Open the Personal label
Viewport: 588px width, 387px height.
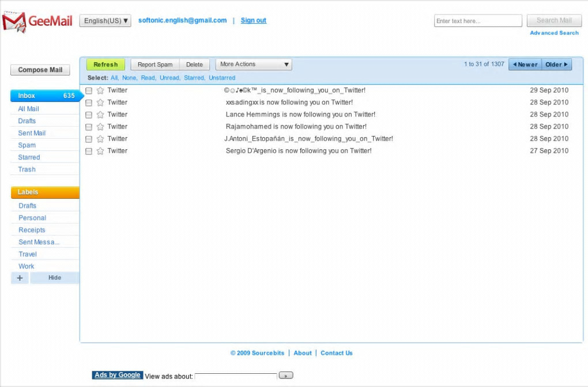[32, 218]
